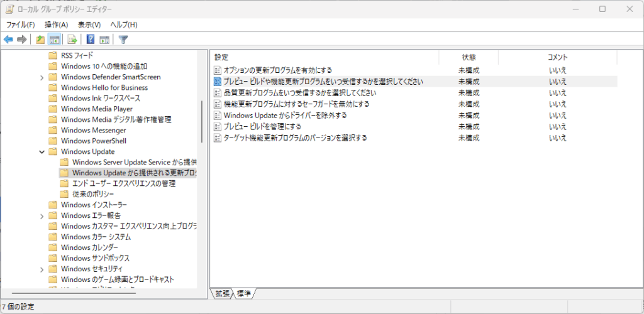Viewport: 644px width, 314px height.
Task: Click the policy icon for 品質更新プログラム setting
Action: (218, 93)
